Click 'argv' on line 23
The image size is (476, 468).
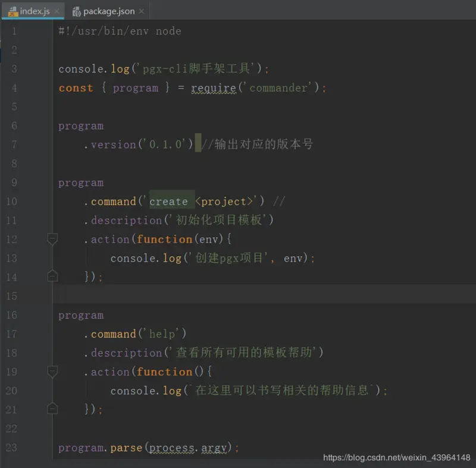pyautogui.click(x=214, y=448)
